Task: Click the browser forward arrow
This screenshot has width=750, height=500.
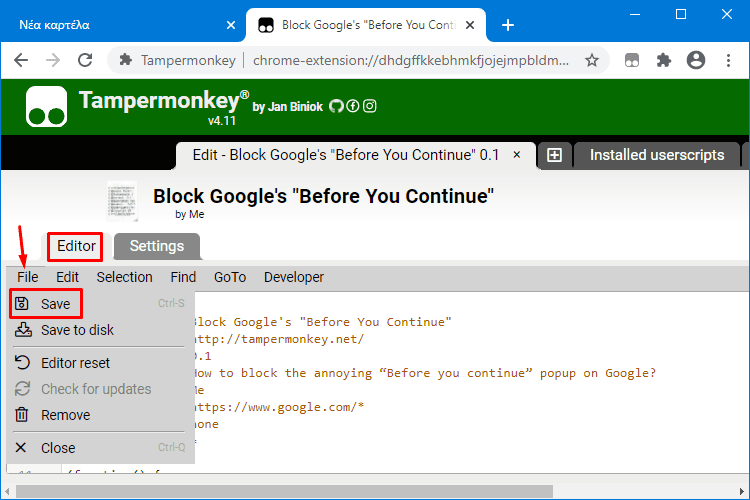Action: click(53, 60)
